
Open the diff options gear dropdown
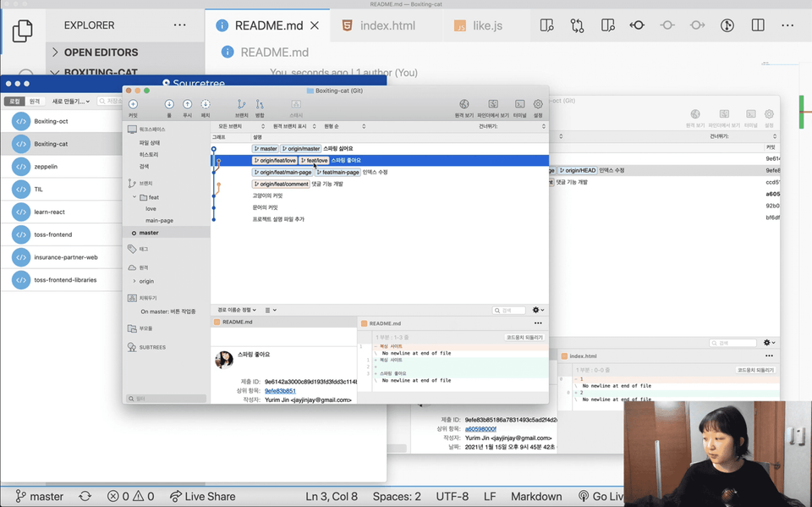pos(538,310)
